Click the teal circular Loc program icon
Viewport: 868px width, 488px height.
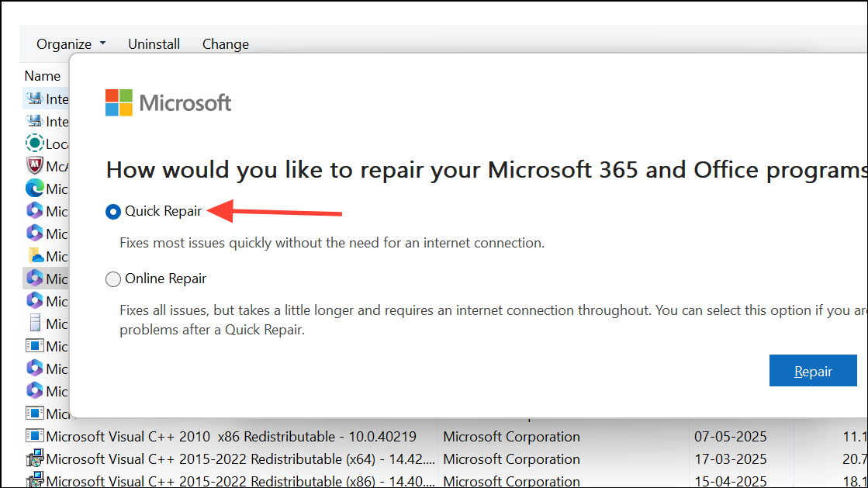tap(34, 144)
